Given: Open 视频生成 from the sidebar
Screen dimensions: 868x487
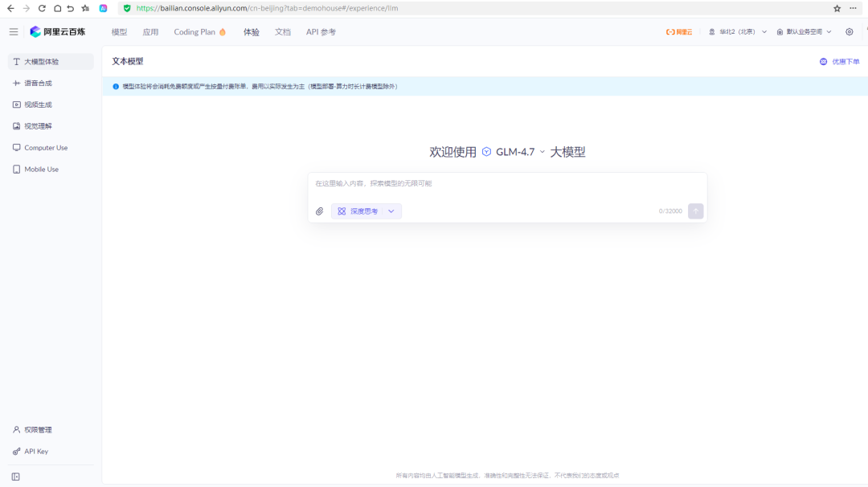Looking at the screenshot, I should [41, 104].
